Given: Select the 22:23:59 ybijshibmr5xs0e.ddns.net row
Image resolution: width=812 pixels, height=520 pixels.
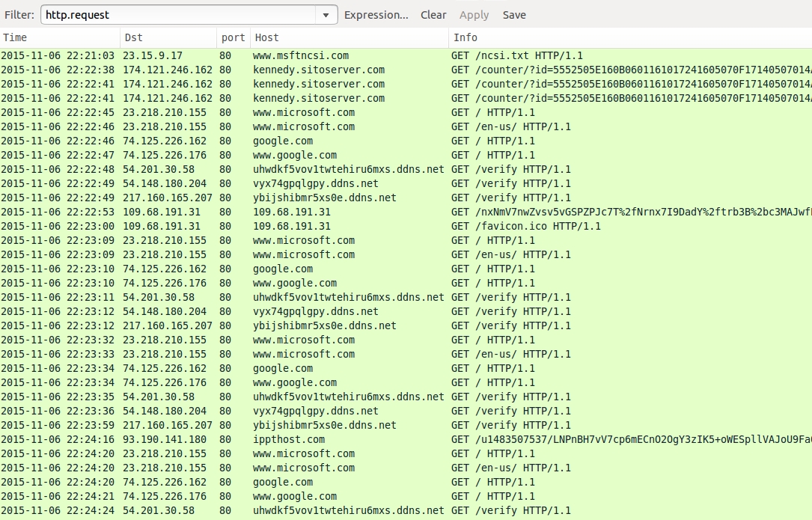Looking at the screenshot, I should pyautogui.click(x=406, y=425).
